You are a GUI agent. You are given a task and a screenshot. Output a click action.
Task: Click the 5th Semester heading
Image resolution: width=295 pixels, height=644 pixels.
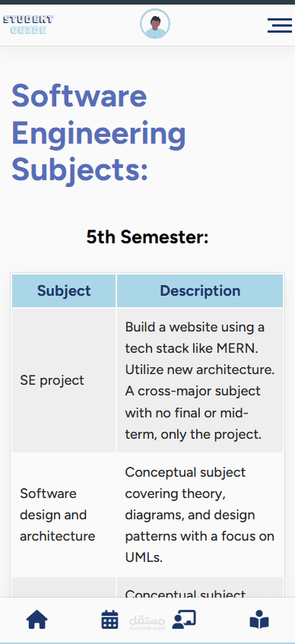147,237
